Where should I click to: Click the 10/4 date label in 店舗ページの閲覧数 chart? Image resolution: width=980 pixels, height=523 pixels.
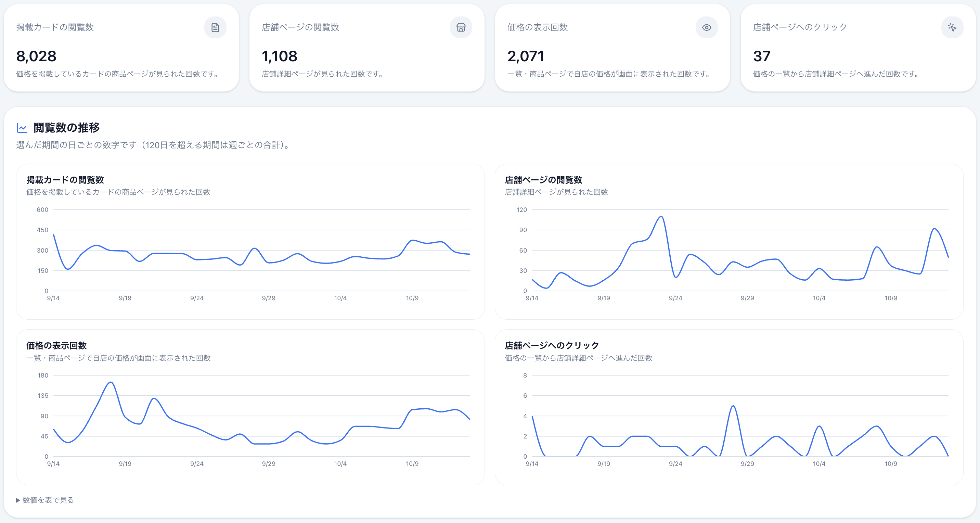pos(819,298)
